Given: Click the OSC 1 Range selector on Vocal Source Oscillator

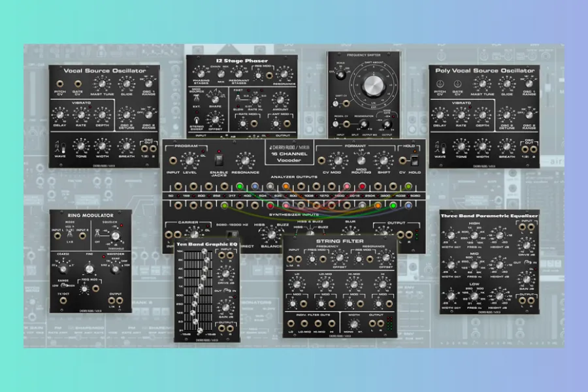Looking at the screenshot, I should pyautogui.click(x=148, y=84).
